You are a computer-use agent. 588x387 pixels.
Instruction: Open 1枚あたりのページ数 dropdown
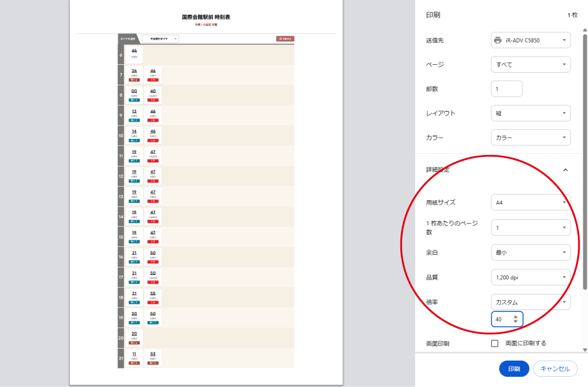pyautogui.click(x=530, y=227)
